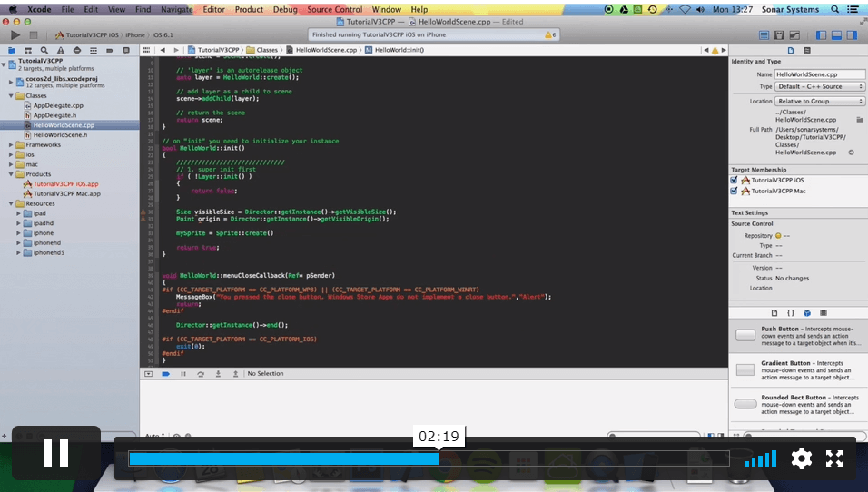
Task: Click the step into debug button
Action: (x=218, y=374)
